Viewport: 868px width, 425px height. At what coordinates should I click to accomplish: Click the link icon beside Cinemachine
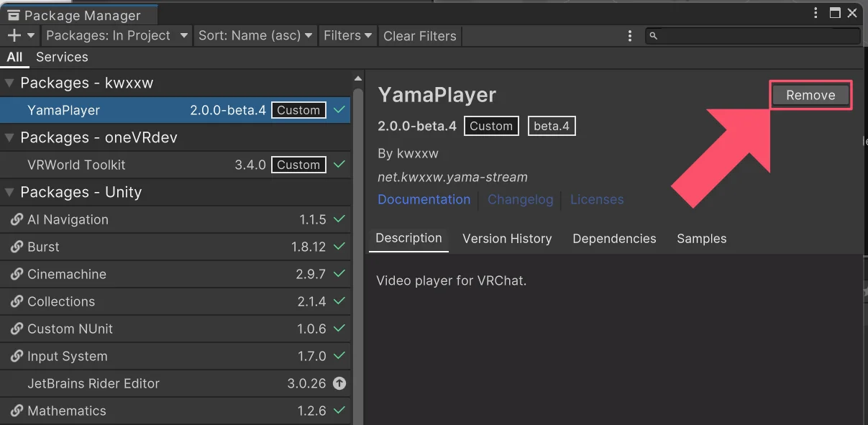pyautogui.click(x=17, y=275)
